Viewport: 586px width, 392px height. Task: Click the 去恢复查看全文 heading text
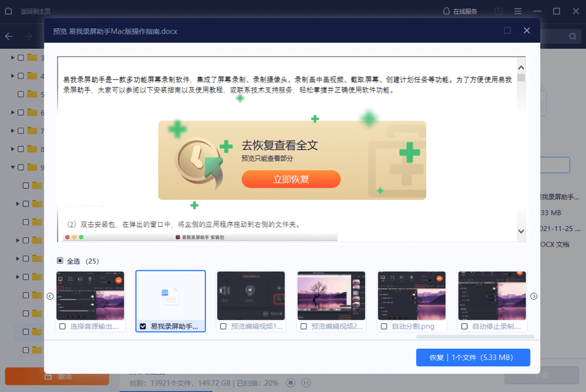click(x=279, y=145)
